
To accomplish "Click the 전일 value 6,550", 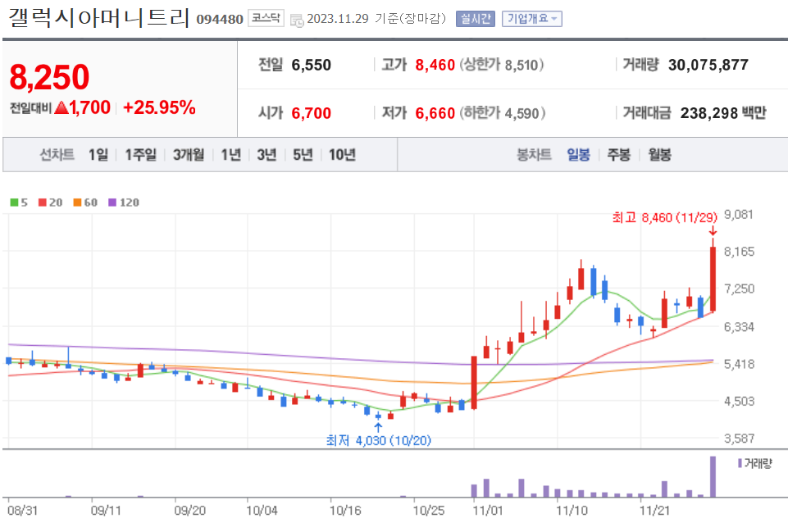I will click(311, 66).
